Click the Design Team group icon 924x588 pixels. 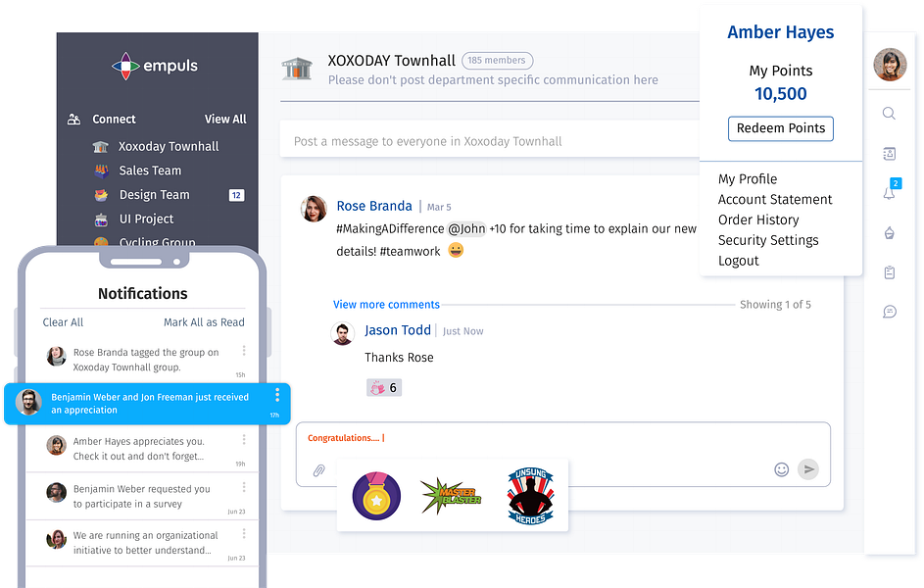pyautogui.click(x=101, y=195)
